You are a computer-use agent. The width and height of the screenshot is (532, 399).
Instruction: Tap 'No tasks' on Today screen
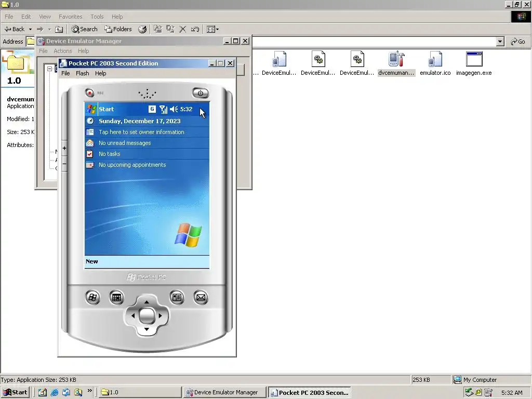(109, 154)
